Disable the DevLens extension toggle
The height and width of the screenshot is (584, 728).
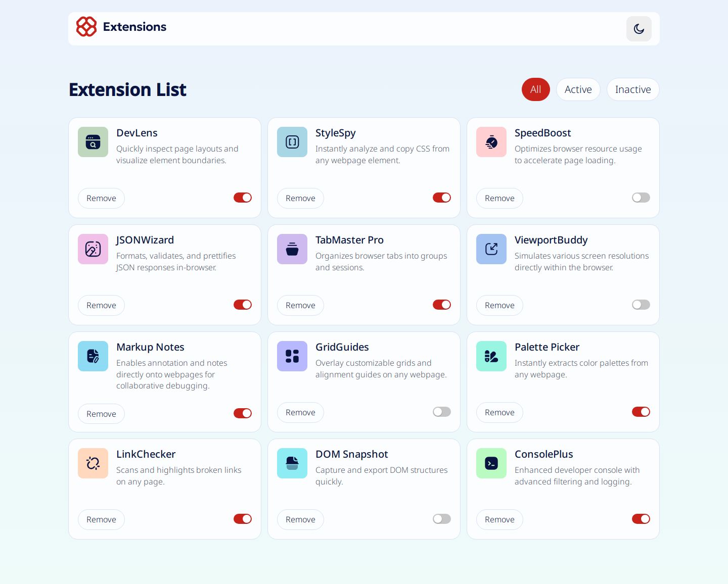pyautogui.click(x=242, y=198)
